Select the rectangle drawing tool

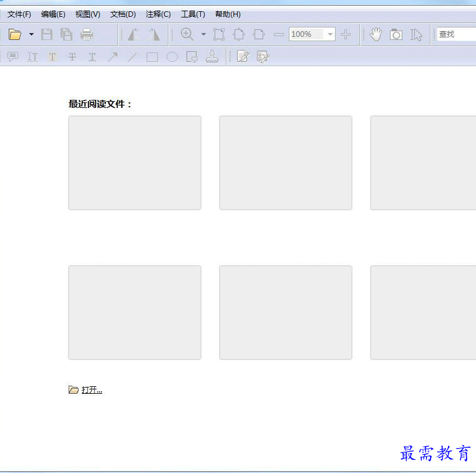pyautogui.click(x=152, y=57)
